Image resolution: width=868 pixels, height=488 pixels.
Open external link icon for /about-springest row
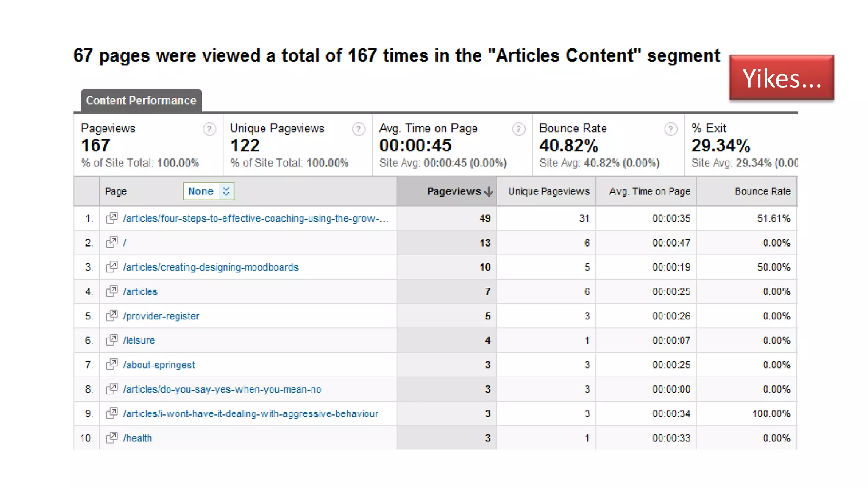(x=112, y=364)
